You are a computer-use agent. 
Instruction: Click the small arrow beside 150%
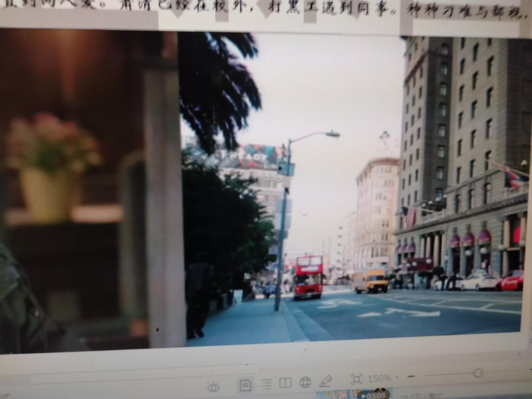(396, 377)
